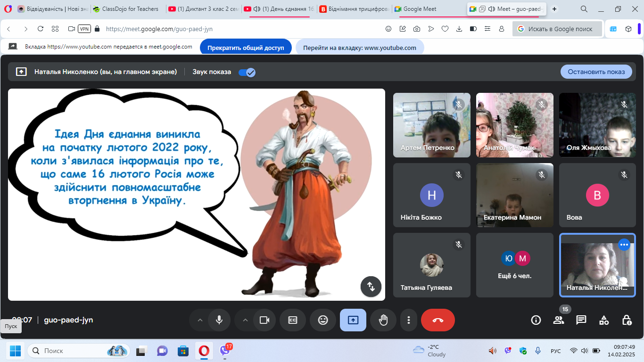Click the meet.google.com address bar

pyautogui.click(x=159, y=29)
